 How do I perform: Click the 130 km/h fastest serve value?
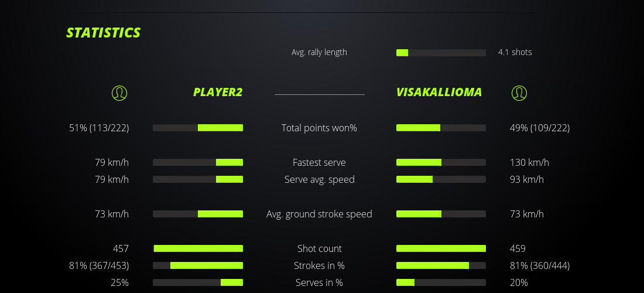click(x=529, y=162)
